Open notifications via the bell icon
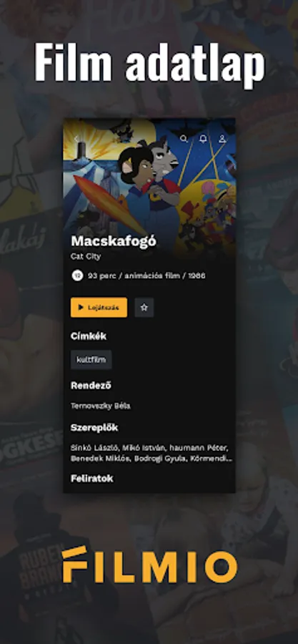 pyautogui.click(x=203, y=139)
